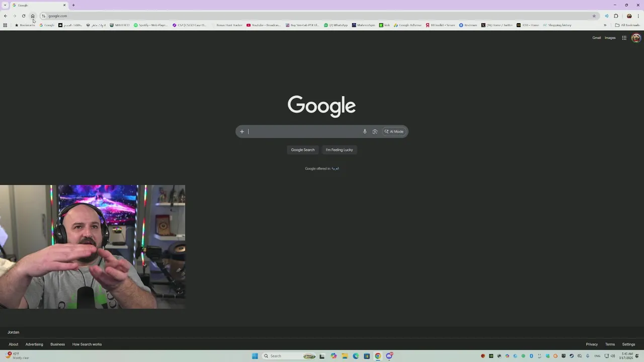This screenshot has width=644, height=362.
Task: Open the site information icon beside google.com
Action: tap(44, 16)
